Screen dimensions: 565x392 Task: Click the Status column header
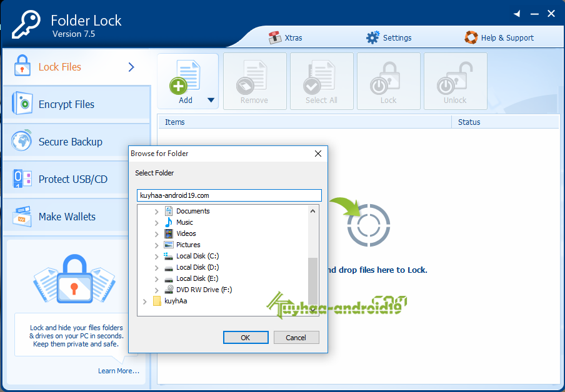505,122
